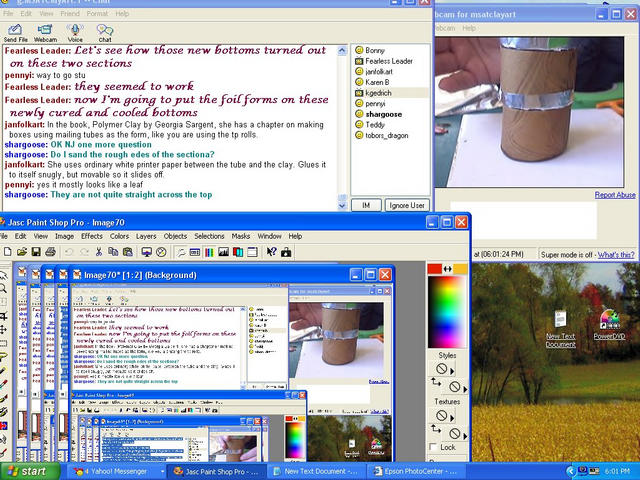
Task: Click the context help arrow icon
Action: [271, 252]
